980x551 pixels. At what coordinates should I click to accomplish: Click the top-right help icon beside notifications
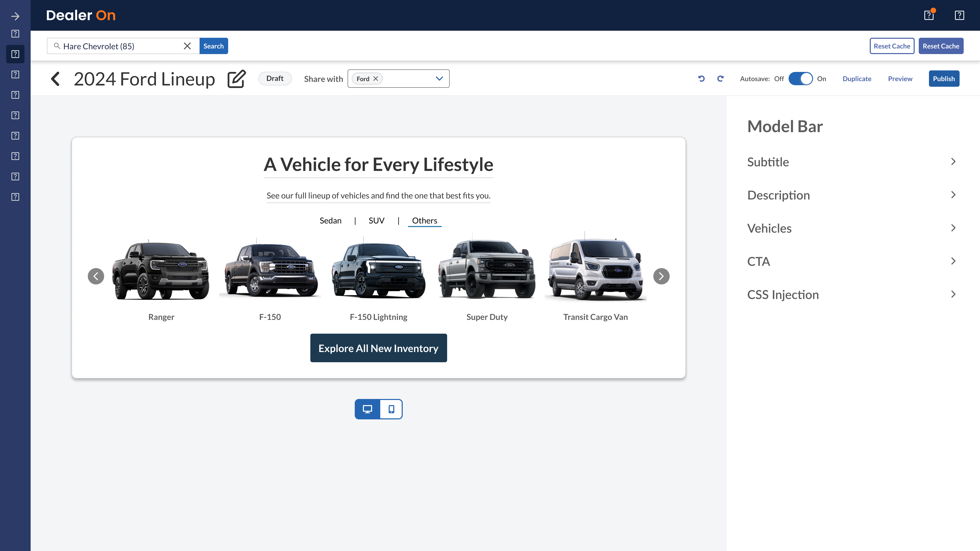(x=960, y=15)
